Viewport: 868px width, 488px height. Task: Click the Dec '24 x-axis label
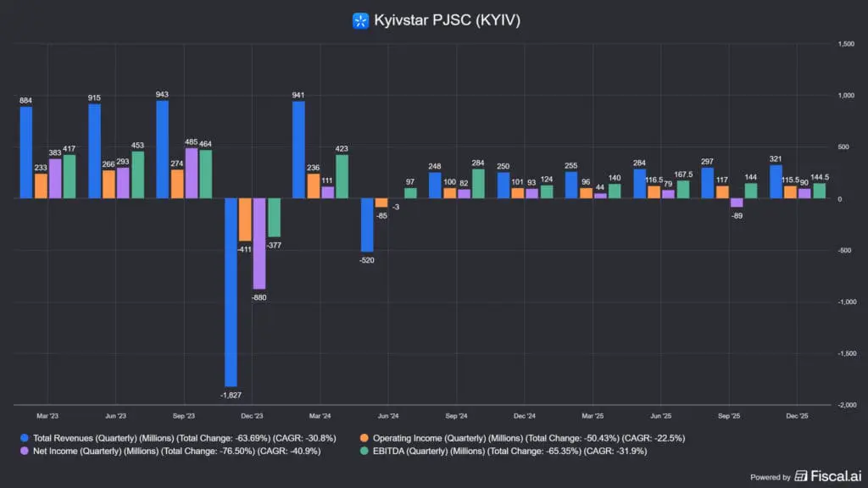click(x=524, y=416)
